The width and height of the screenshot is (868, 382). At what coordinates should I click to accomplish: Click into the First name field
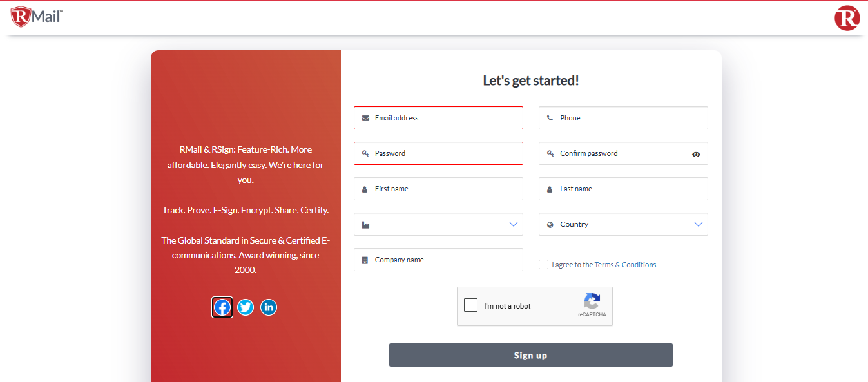(438, 189)
